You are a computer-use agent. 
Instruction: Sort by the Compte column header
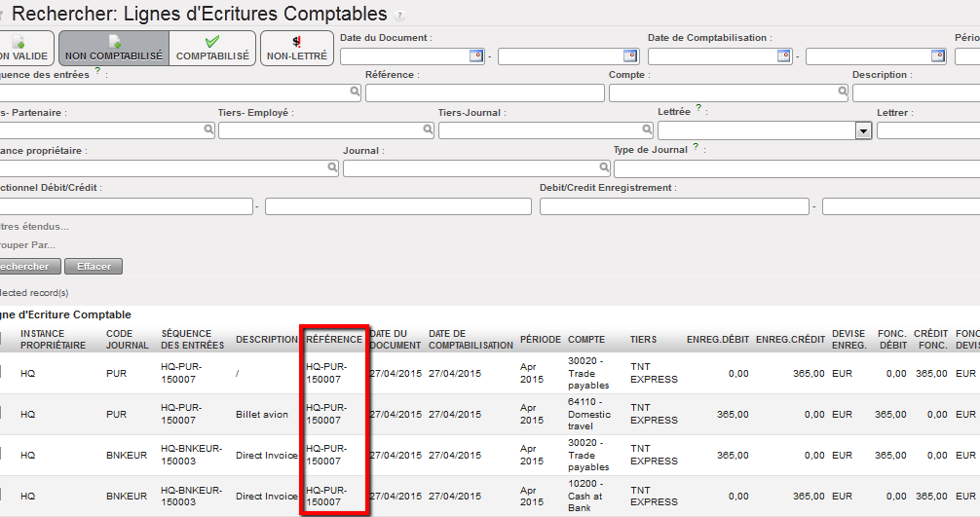tap(586, 340)
